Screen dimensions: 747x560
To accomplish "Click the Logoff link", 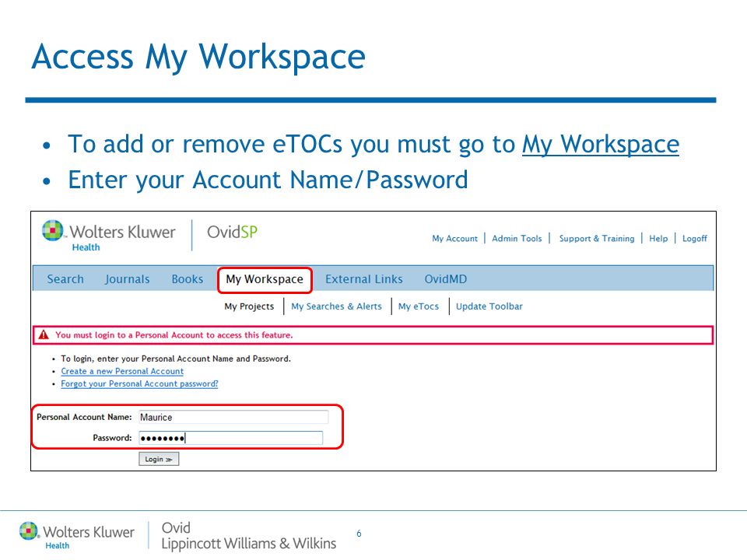I will pos(695,238).
